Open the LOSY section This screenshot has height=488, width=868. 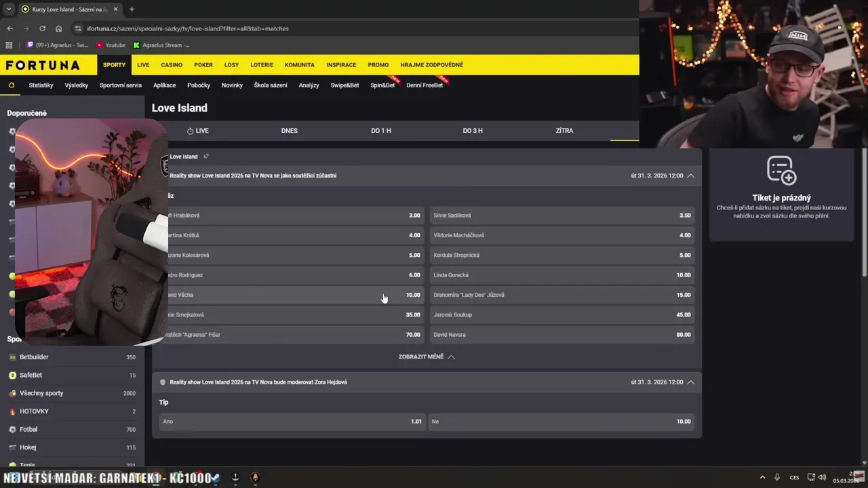pyautogui.click(x=232, y=65)
